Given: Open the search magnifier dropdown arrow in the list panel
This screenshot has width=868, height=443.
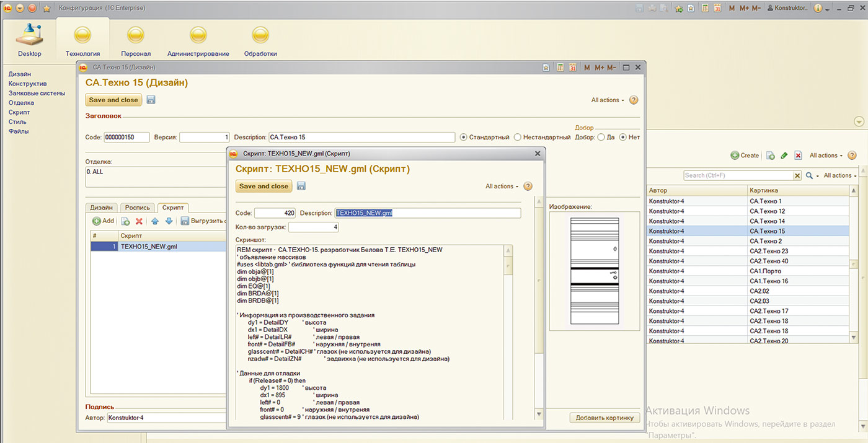Looking at the screenshot, I should [x=817, y=176].
